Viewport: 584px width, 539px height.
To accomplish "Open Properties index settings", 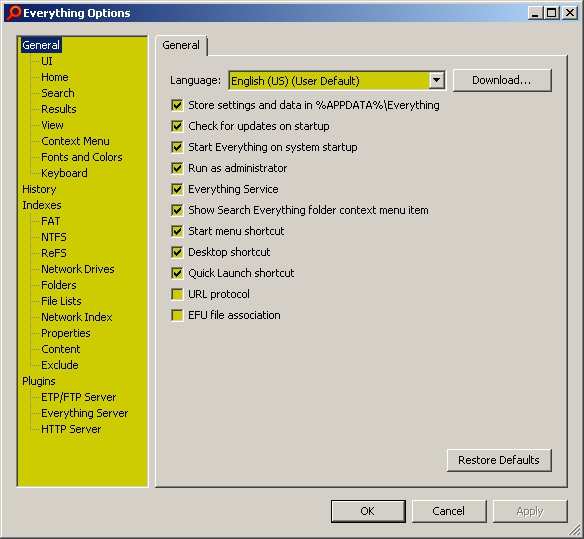I will pos(66,333).
